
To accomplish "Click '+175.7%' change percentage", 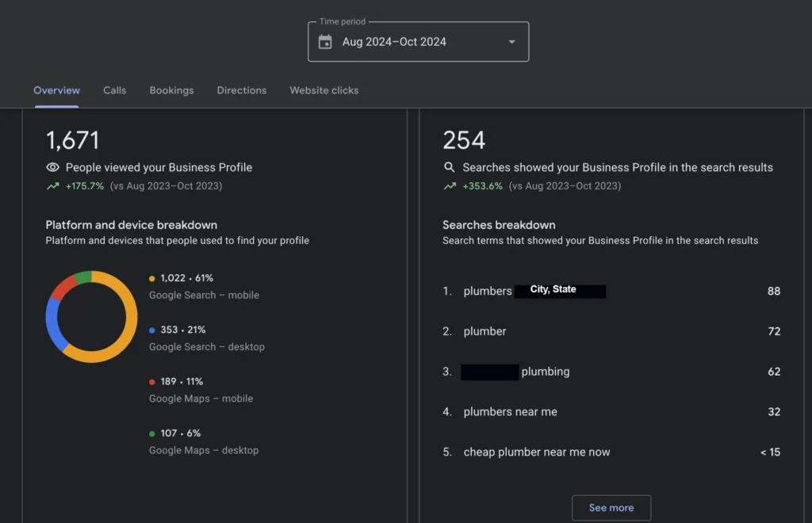I will [x=84, y=186].
